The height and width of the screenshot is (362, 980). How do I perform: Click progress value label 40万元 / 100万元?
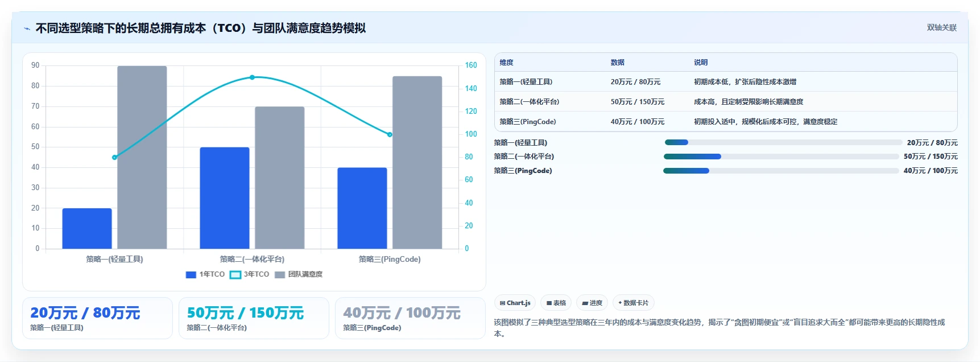click(x=931, y=171)
